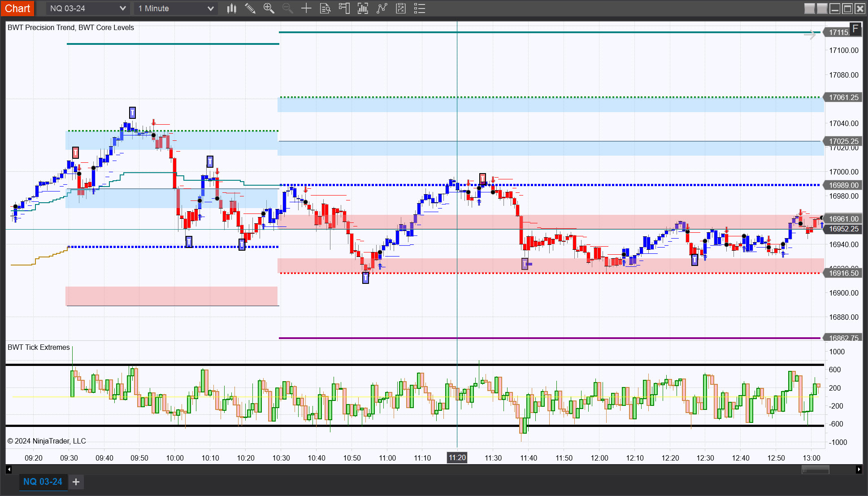The image size is (868, 496).
Task: Toggle the F button at top-right of chart
Action: pos(855,29)
